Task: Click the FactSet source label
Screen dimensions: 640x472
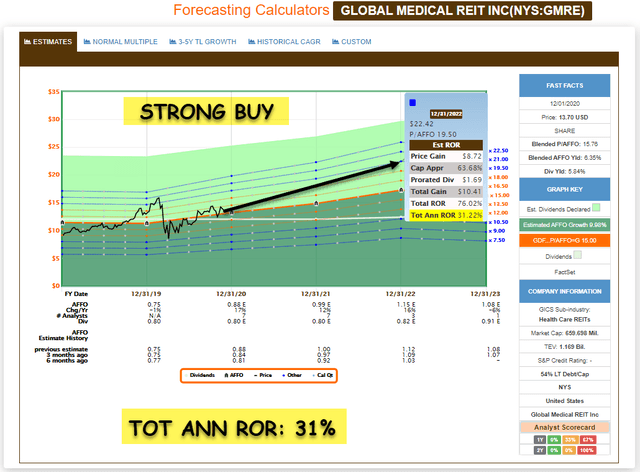Action: (564, 272)
